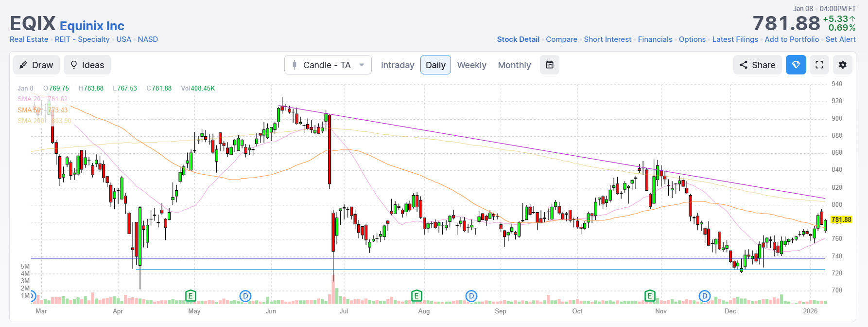Switch to Weekly timeframe
This screenshot has width=868, height=327.
tap(471, 65)
